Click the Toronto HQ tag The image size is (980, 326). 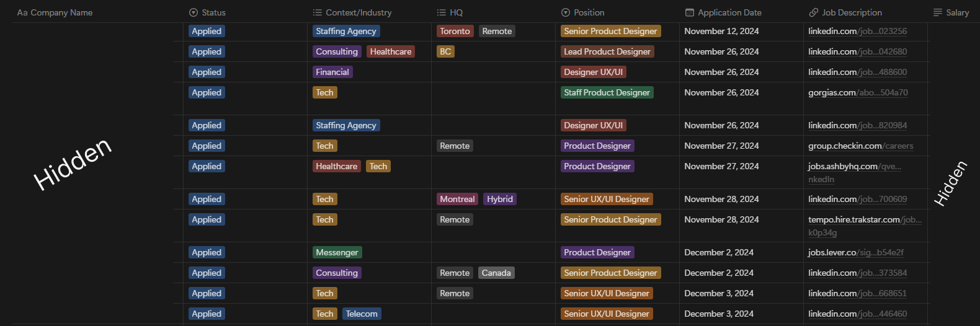point(455,31)
